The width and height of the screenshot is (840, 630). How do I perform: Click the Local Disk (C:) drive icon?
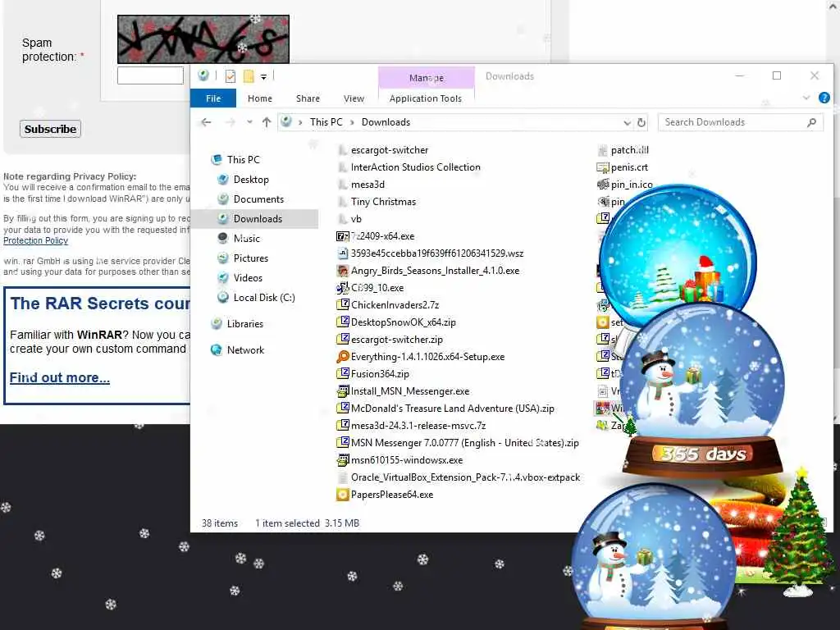point(223,297)
